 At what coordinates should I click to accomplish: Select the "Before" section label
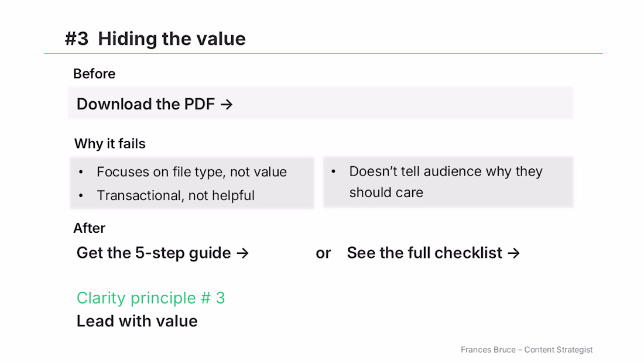[x=94, y=74]
